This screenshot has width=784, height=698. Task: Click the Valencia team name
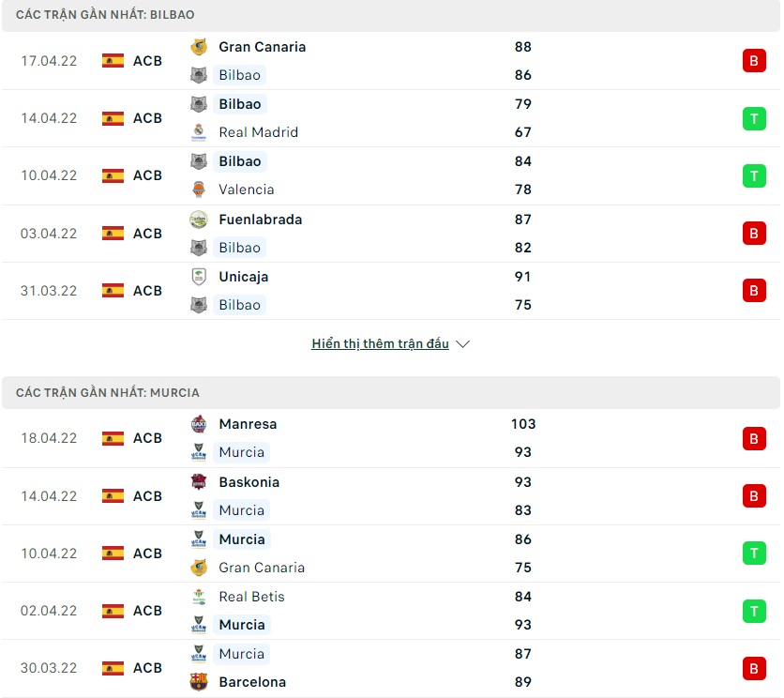coord(247,190)
